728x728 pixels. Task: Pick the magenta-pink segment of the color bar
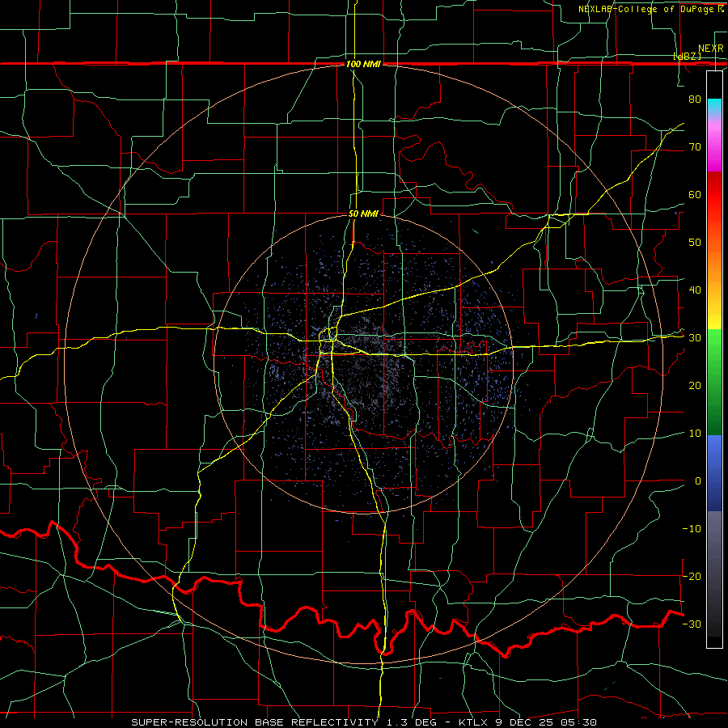(x=714, y=144)
